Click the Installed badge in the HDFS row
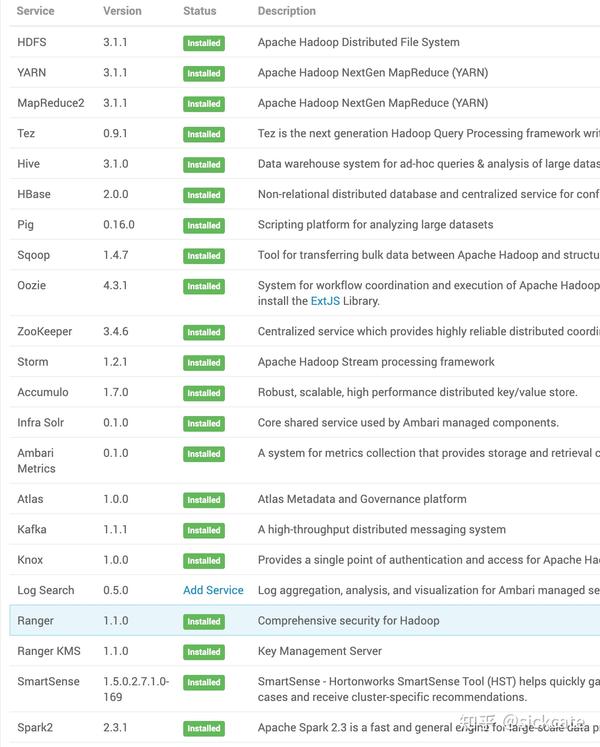The image size is (600, 747). coord(203,43)
